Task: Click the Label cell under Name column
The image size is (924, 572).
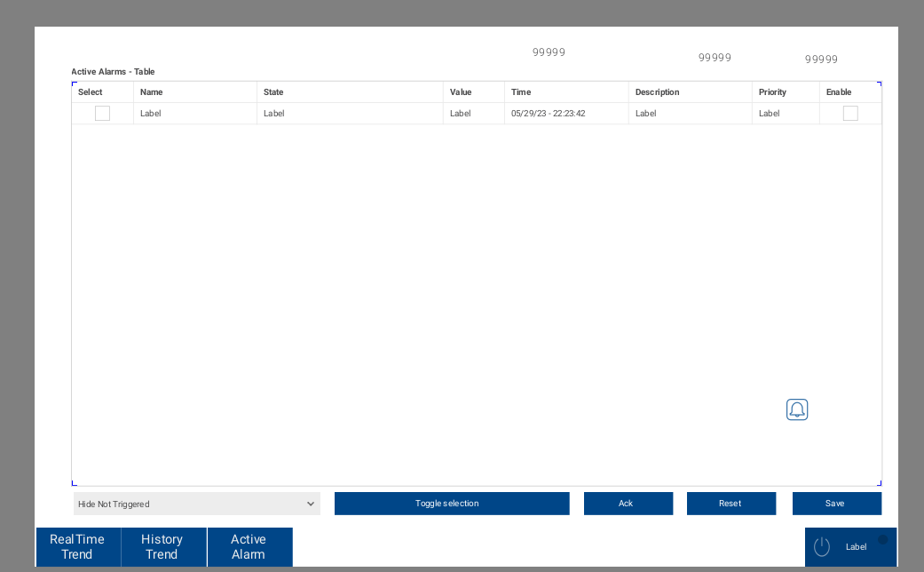Action: coord(195,113)
